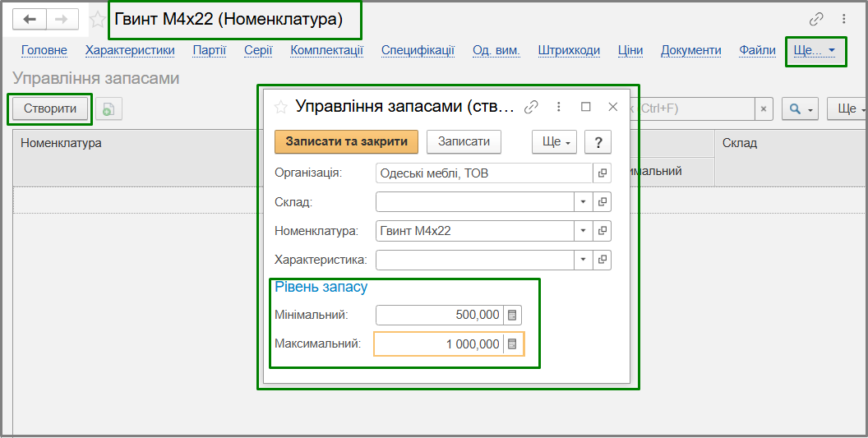The width and height of the screenshot is (868, 438).
Task: Expand the Склад dropdown list
Action: tap(584, 202)
